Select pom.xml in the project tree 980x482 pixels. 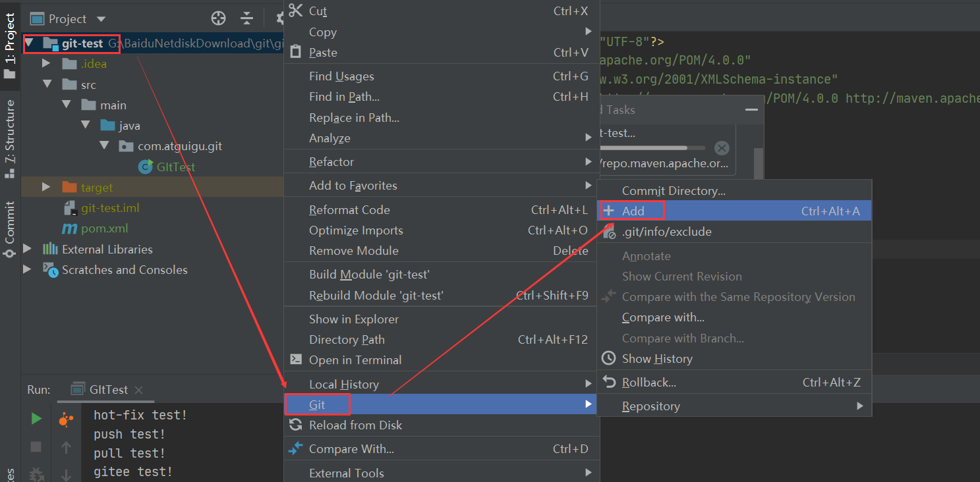(x=104, y=228)
